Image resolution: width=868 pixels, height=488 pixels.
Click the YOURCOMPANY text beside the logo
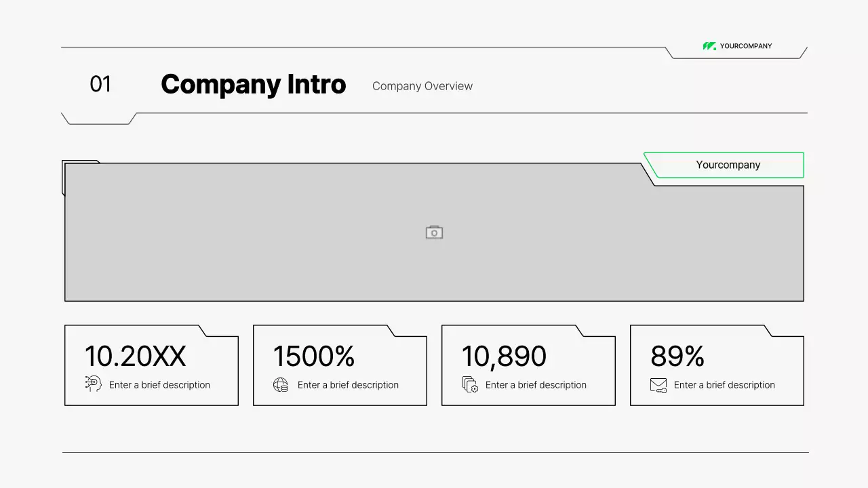pyautogui.click(x=746, y=46)
